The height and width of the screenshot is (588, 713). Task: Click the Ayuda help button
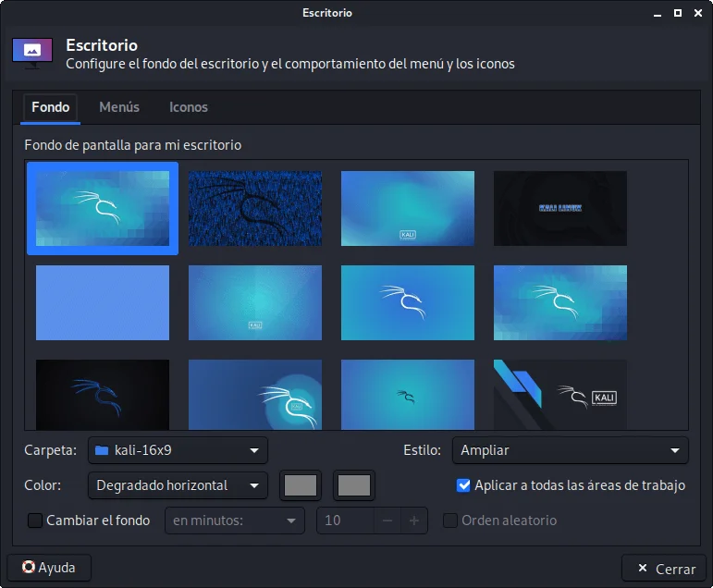49,568
